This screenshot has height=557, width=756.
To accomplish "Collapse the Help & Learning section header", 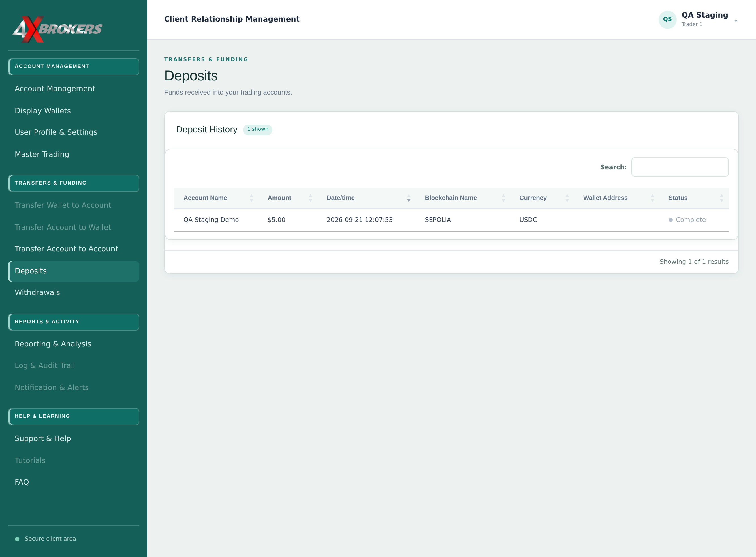I will [x=74, y=416].
